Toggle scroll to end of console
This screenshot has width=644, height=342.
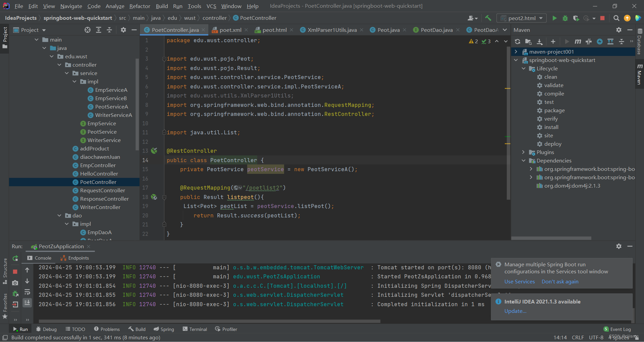pyautogui.click(x=27, y=303)
